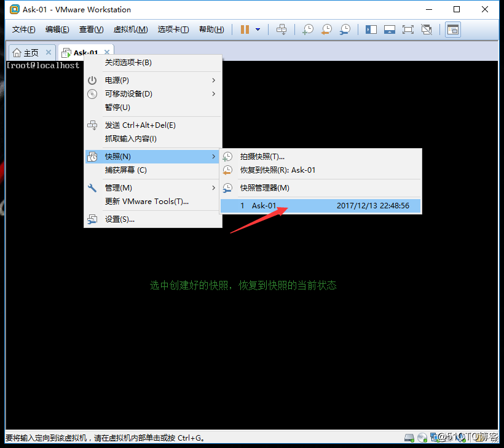Select snapshot 1 Ask-01 dated 2017/12/13
Viewport: 504px width, 448px height.
(320, 206)
